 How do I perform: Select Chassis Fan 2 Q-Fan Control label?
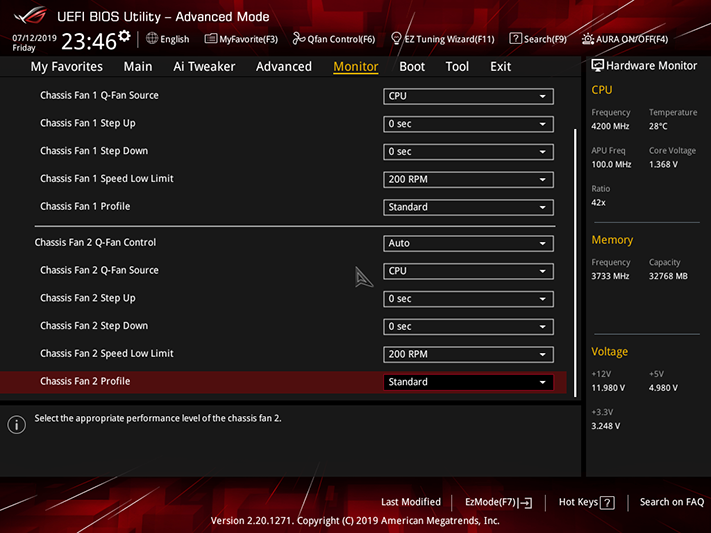[95, 242]
